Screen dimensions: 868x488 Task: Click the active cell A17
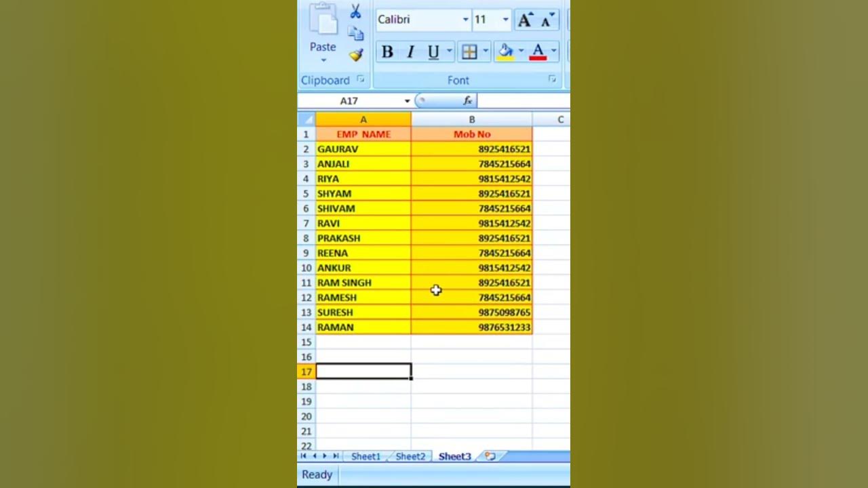(x=363, y=371)
